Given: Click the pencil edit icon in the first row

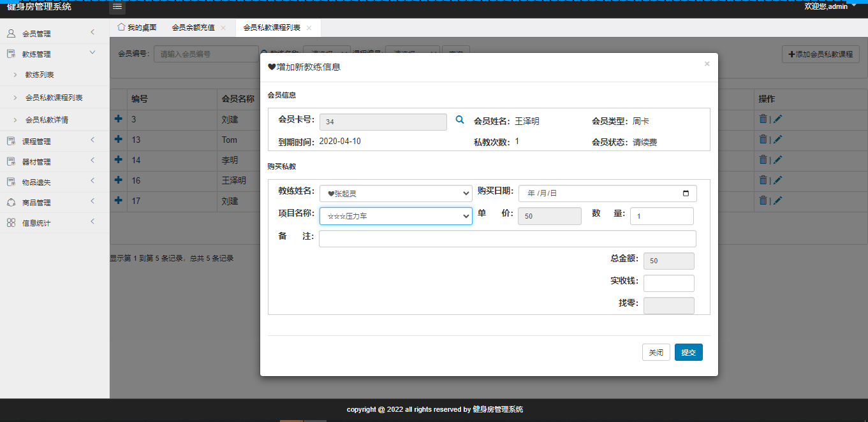Looking at the screenshot, I should pos(777,119).
